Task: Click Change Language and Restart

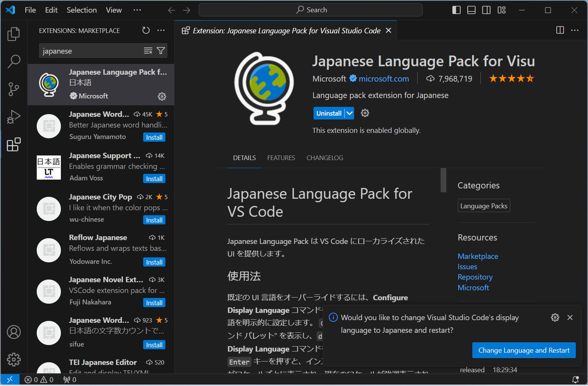Action: point(524,350)
